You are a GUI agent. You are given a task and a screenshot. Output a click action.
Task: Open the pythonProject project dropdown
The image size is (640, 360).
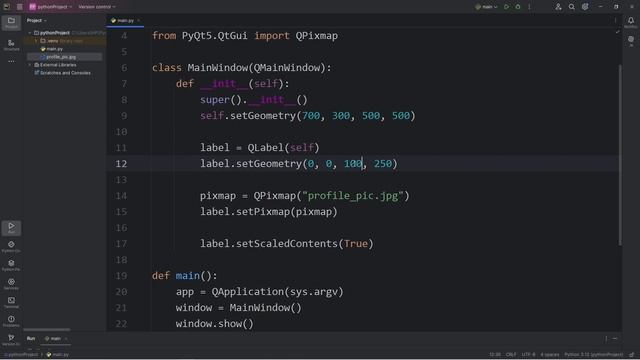coord(51,7)
